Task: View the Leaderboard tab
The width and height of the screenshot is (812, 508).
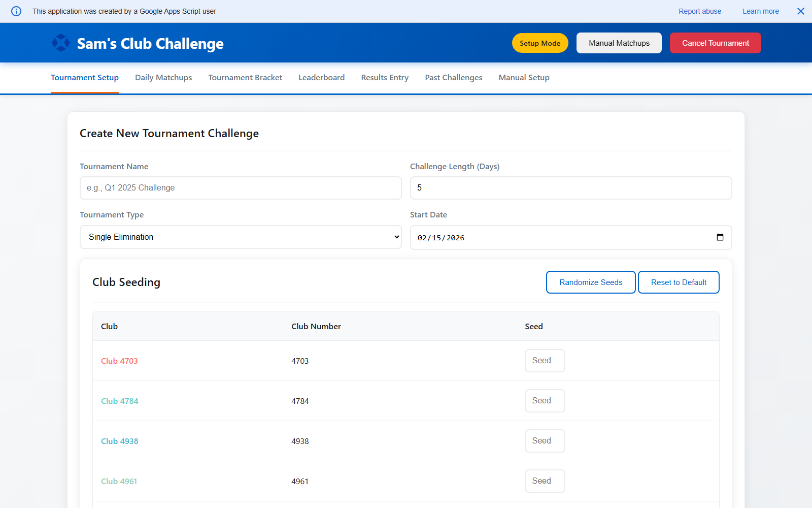Action: tap(321, 78)
